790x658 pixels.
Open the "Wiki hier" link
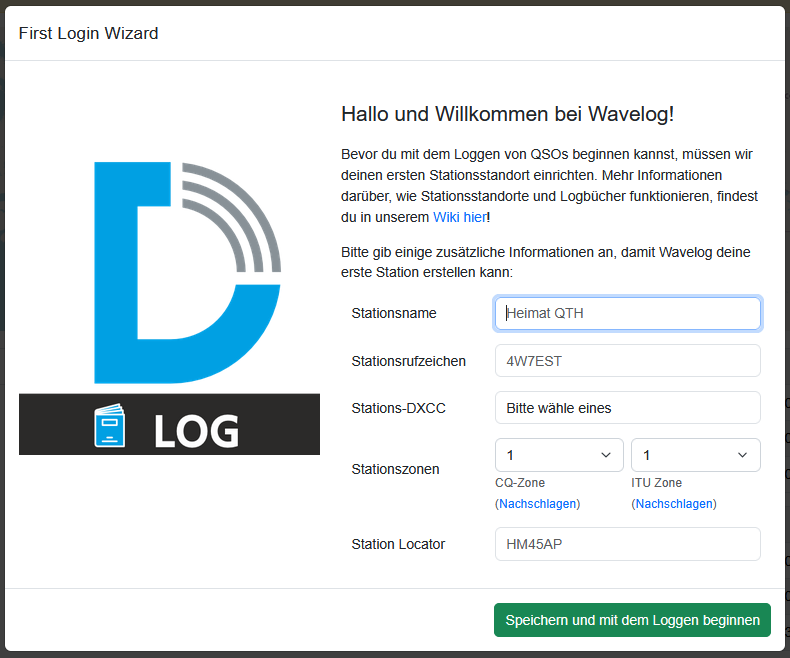[459, 217]
